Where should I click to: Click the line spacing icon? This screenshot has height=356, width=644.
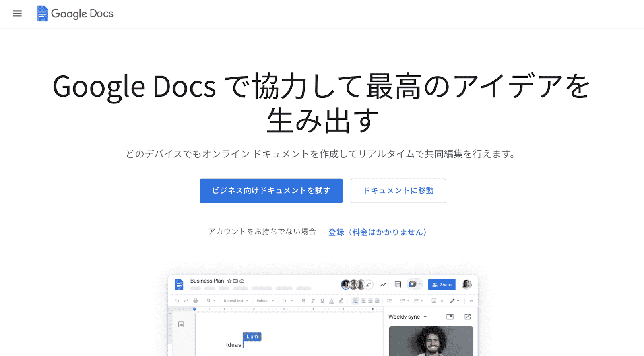(389, 301)
